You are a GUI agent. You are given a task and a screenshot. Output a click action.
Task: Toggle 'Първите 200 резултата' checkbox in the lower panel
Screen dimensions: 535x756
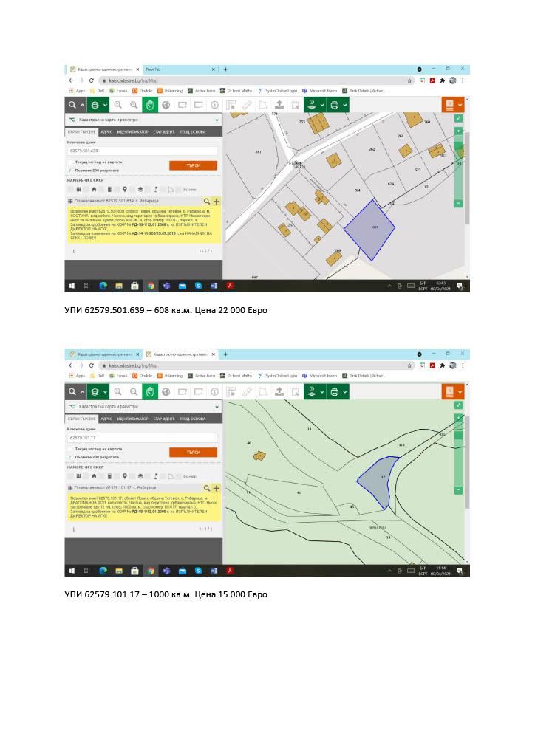(70, 457)
